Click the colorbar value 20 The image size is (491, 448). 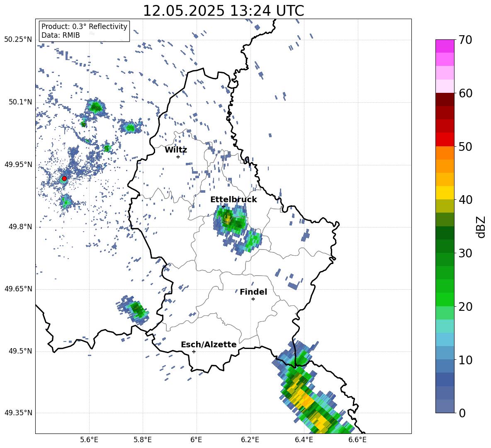466,306
